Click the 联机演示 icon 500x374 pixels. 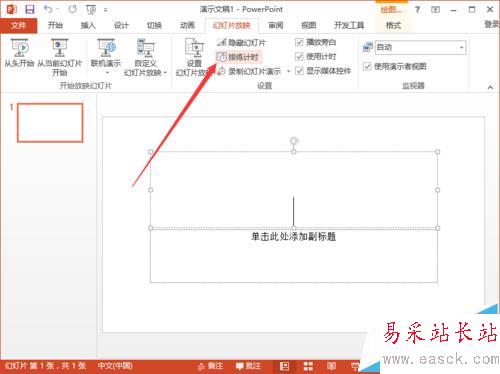106,49
